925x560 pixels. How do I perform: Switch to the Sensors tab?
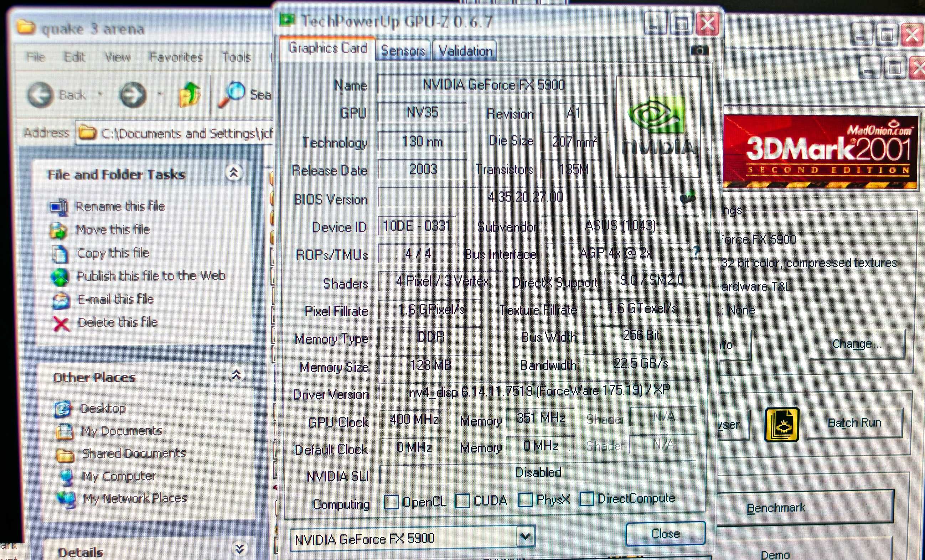[403, 50]
